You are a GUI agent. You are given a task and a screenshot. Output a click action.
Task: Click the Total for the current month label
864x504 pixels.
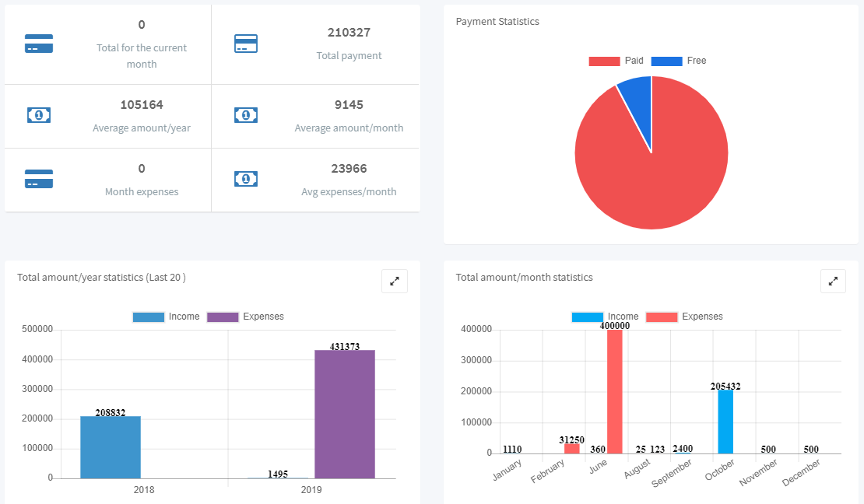click(x=142, y=56)
